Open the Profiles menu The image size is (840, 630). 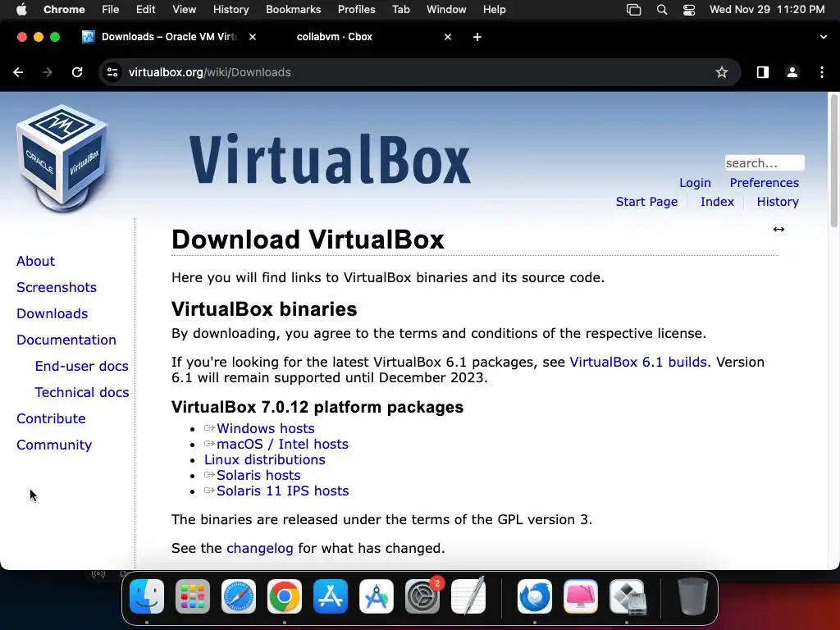[356, 10]
